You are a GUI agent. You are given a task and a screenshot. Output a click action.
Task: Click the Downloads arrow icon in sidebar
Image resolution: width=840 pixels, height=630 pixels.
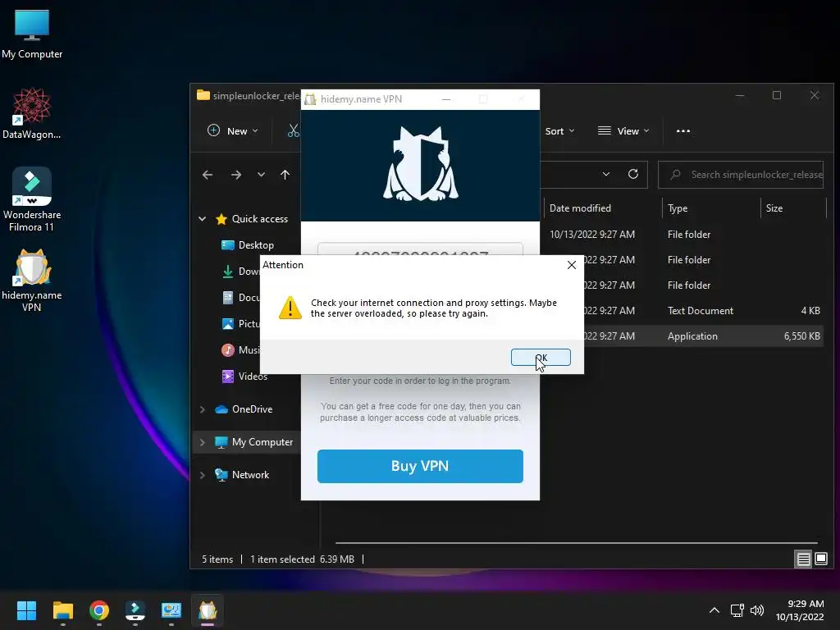tap(228, 271)
